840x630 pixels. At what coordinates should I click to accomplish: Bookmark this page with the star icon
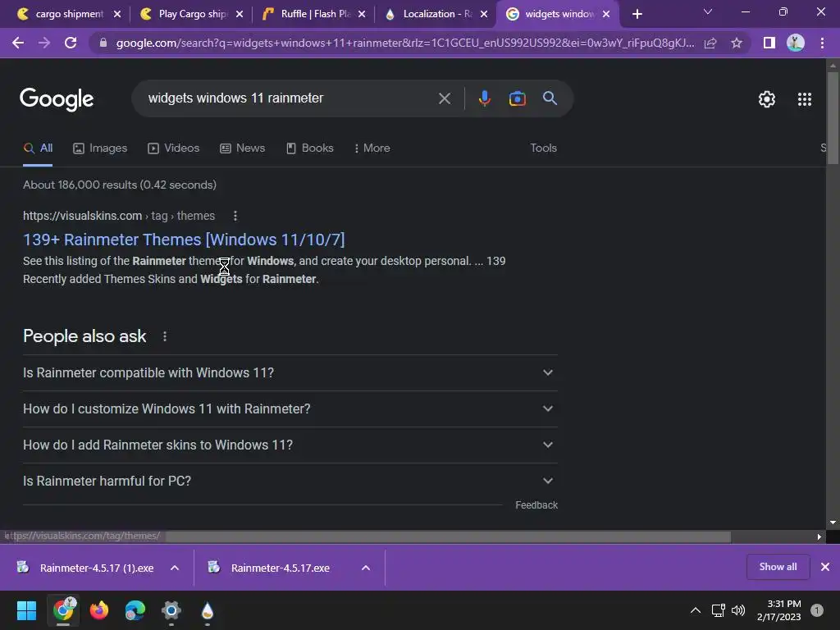[x=737, y=43]
